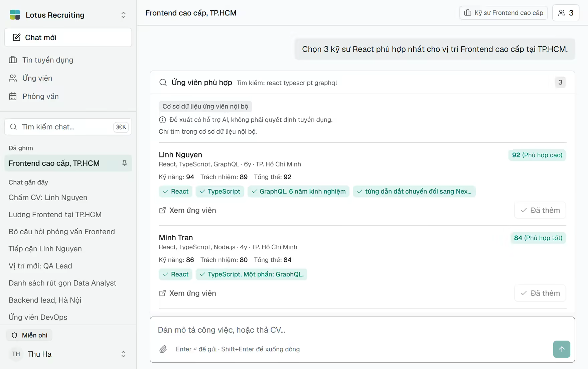Open Minh Tran's candidate name
The image size is (588, 369).
coord(176,238)
